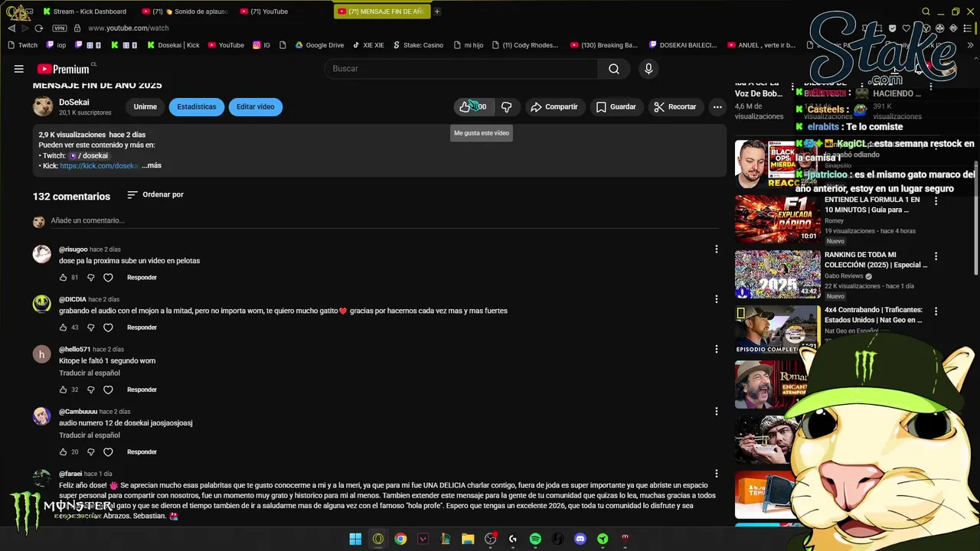The width and height of the screenshot is (980, 551).
Task: Reply to @Cambuuuu's comment
Action: (x=142, y=452)
